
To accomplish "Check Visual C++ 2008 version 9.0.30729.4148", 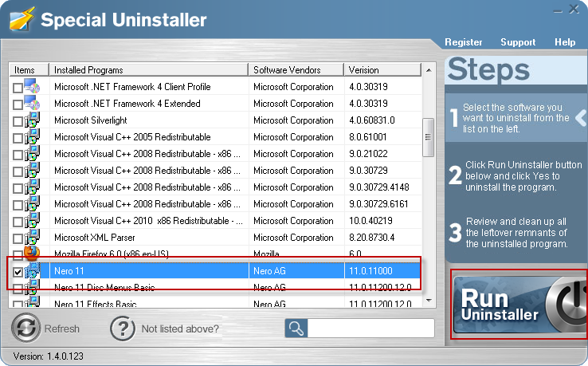I will click(x=18, y=188).
